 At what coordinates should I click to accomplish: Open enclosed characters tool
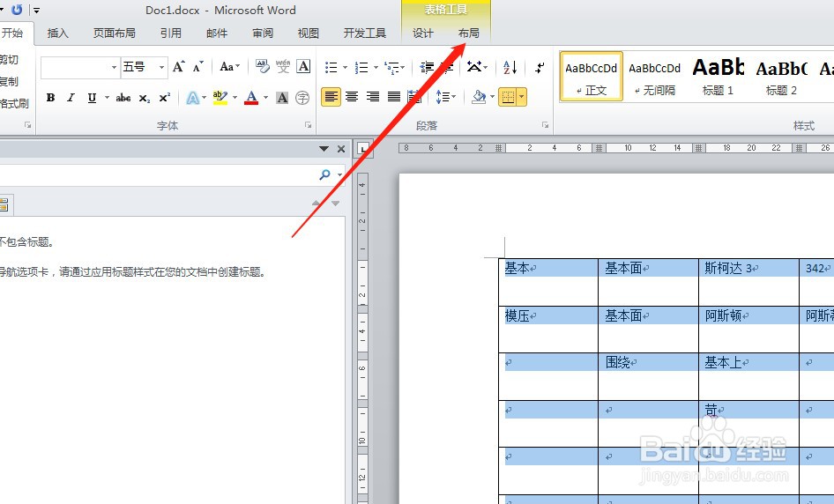pos(302,98)
